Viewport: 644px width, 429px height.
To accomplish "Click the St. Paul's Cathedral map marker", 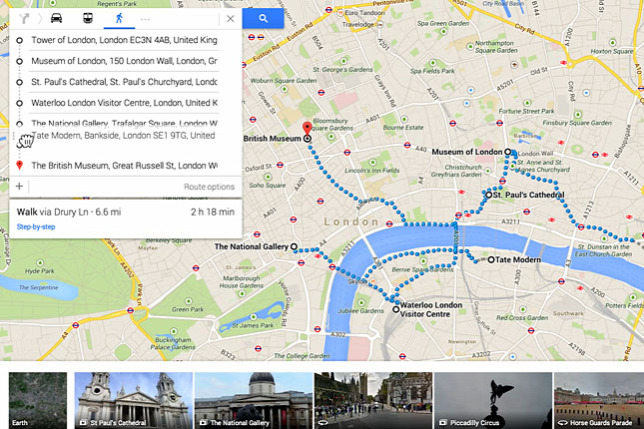I will [x=489, y=195].
